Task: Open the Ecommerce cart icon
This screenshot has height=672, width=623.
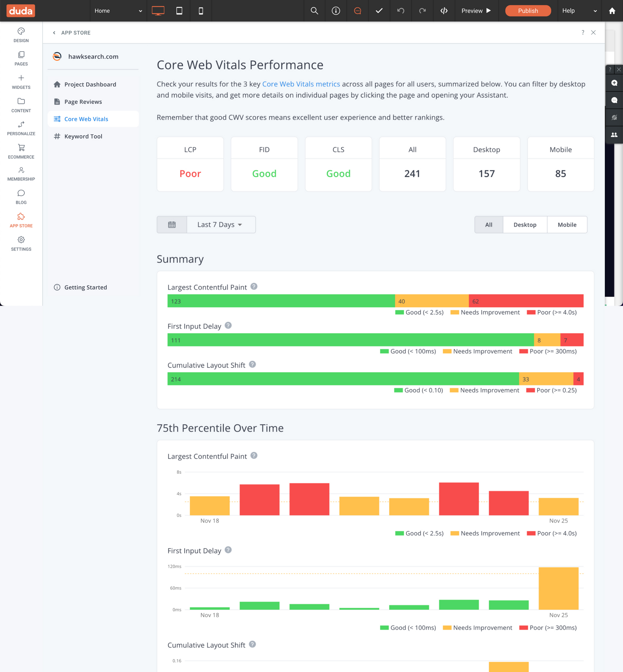Action: tap(21, 148)
